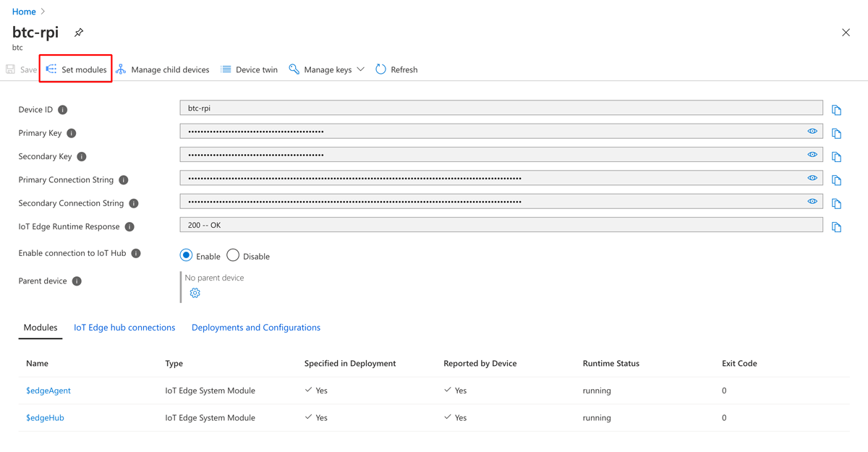
Task: Open the Device twin view
Action: coord(250,69)
